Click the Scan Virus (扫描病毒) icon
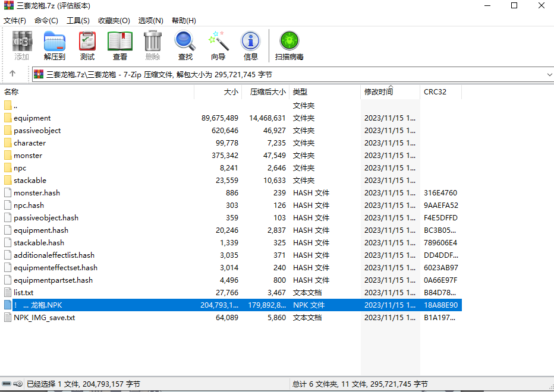This screenshot has width=554, height=392. [x=289, y=42]
